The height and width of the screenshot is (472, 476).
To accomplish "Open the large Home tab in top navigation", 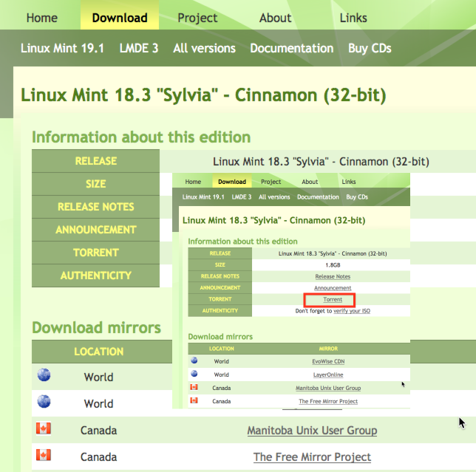I will point(42,18).
